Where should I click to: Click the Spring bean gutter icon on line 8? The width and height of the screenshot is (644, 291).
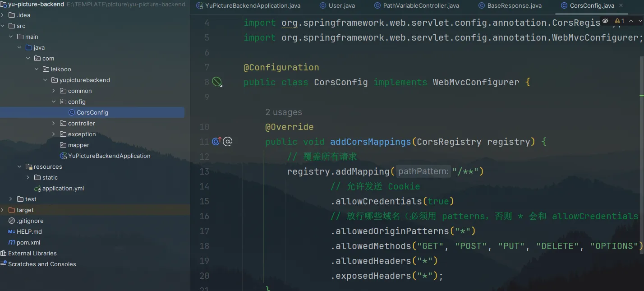[x=217, y=82]
